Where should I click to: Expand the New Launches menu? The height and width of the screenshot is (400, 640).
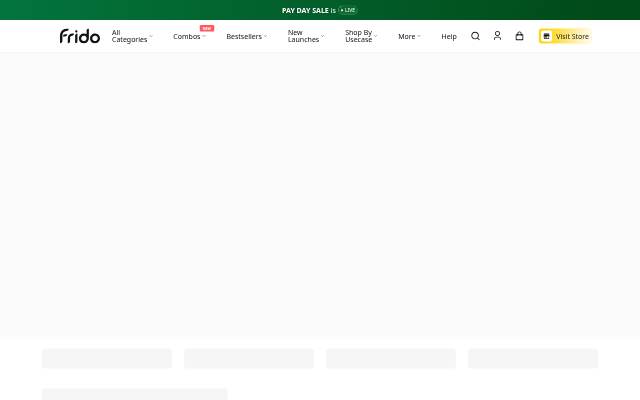click(306, 36)
